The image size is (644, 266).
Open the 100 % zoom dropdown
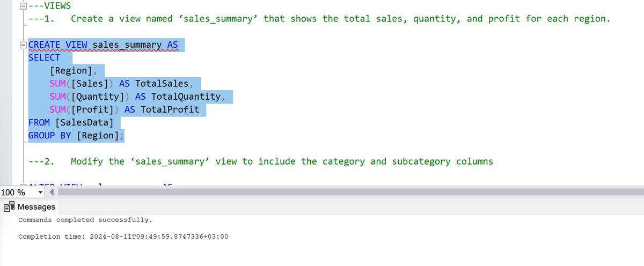pyautogui.click(x=41, y=193)
